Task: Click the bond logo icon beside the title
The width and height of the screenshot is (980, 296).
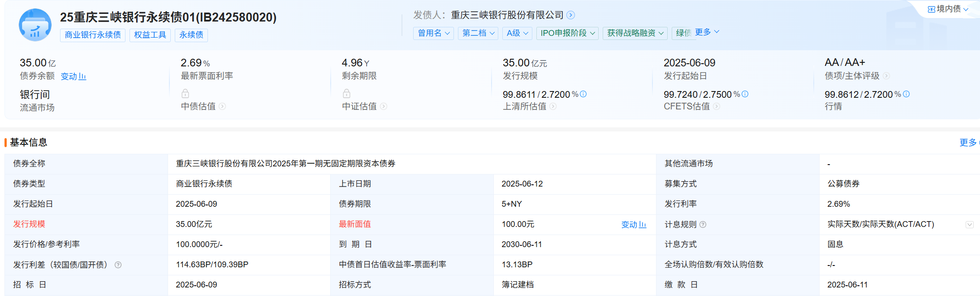Action: pyautogui.click(x=35, y=25)
